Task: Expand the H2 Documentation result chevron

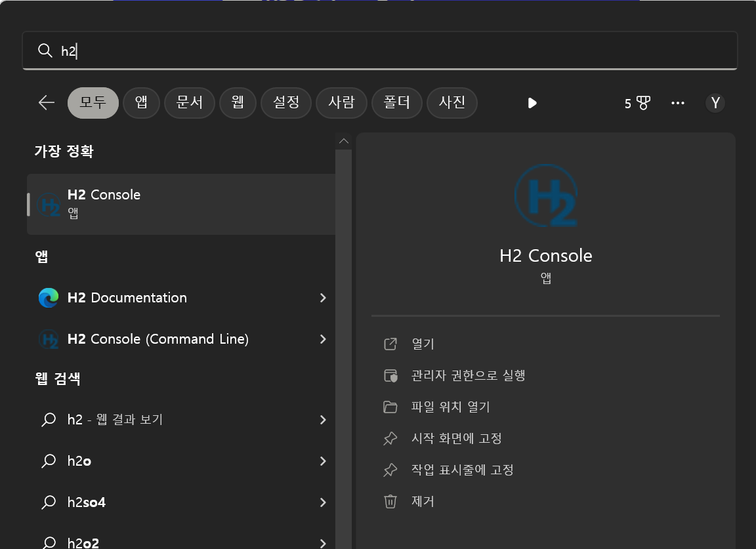Action: pyautogui.click(x=323, y=298)
